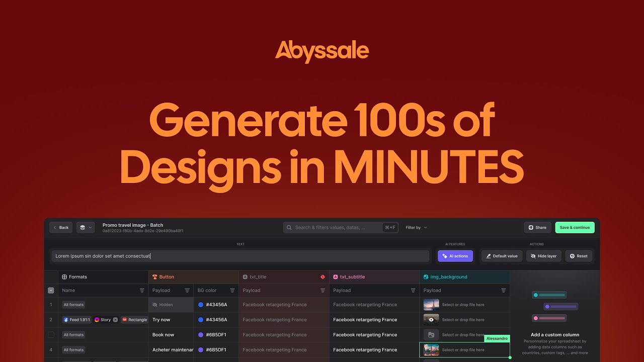Click the All formats tag in row 4

(73, 350)
